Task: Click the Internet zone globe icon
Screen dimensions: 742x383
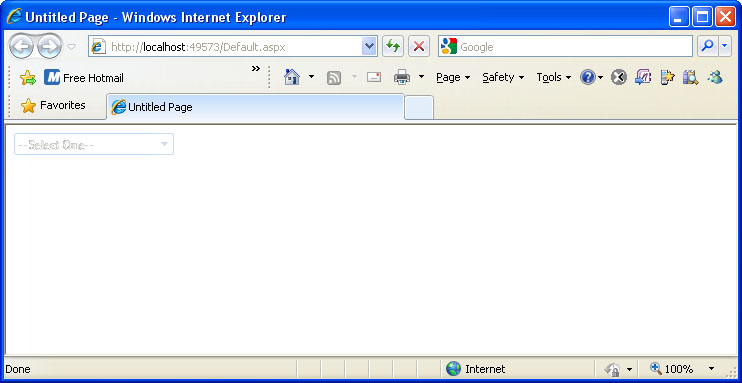Action: click(x=453, y=369)
